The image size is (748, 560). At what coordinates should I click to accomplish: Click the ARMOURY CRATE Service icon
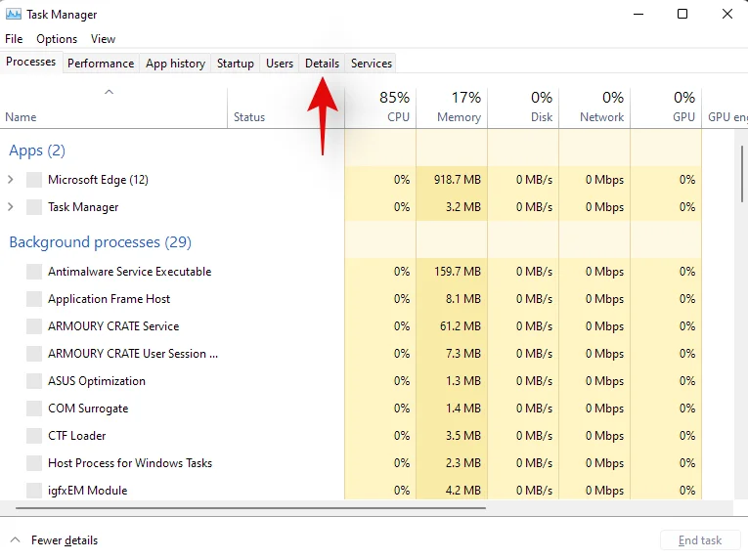[34, 326]
